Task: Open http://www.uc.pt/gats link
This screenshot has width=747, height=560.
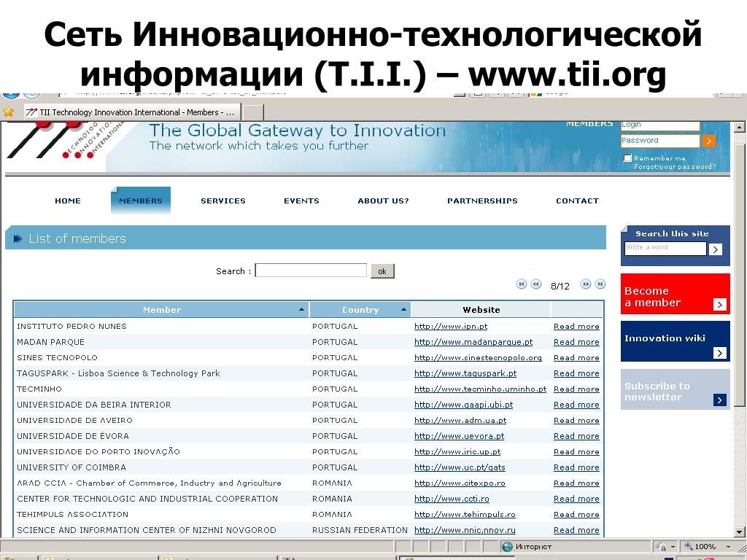Action: (x=460, y=467)
